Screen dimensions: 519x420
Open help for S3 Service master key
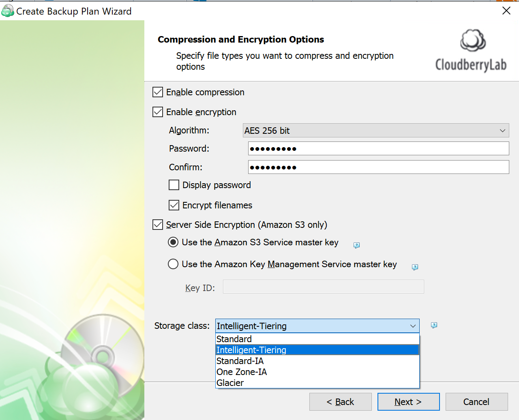356,245
